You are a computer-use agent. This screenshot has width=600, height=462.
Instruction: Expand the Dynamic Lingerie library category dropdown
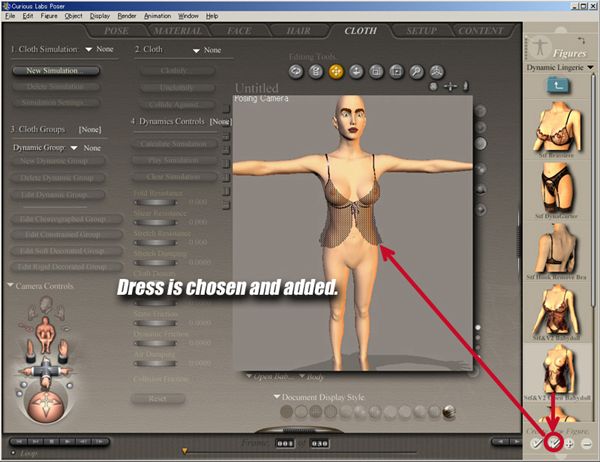pyautogui.click(x=590, y=67)
